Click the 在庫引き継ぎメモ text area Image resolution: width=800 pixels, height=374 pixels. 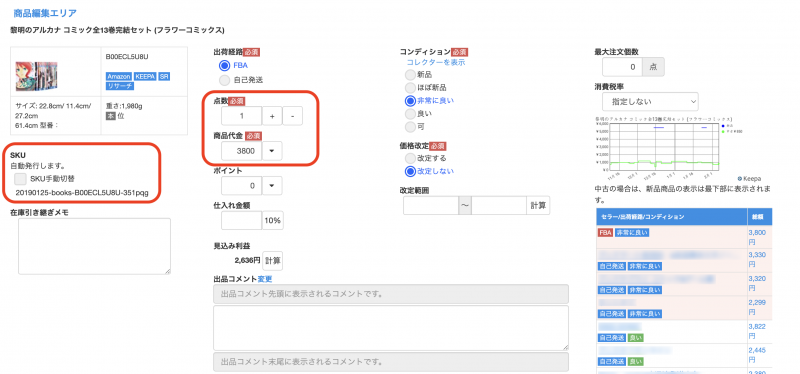point(94,246)
